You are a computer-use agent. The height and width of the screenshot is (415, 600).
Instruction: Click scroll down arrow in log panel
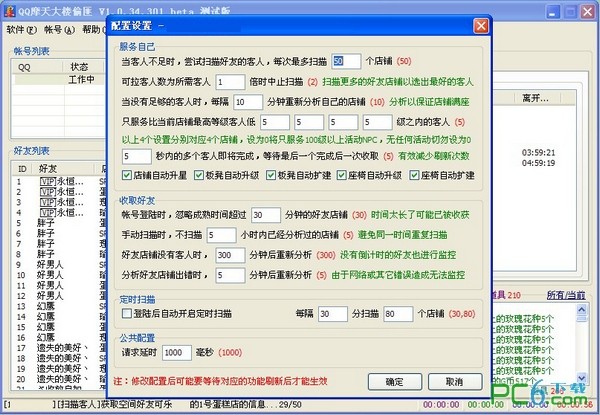click(581, 377)
